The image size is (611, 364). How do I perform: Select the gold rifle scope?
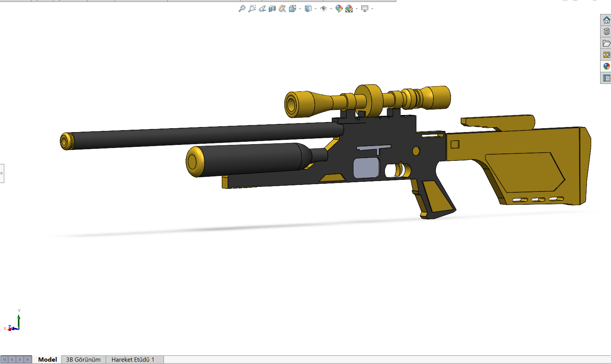pos(367,100)
